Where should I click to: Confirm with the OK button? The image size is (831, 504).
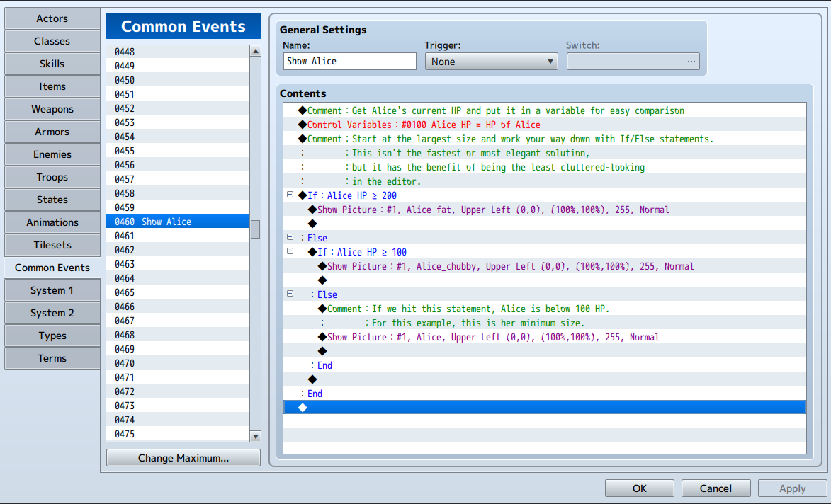tap(640, 488)
